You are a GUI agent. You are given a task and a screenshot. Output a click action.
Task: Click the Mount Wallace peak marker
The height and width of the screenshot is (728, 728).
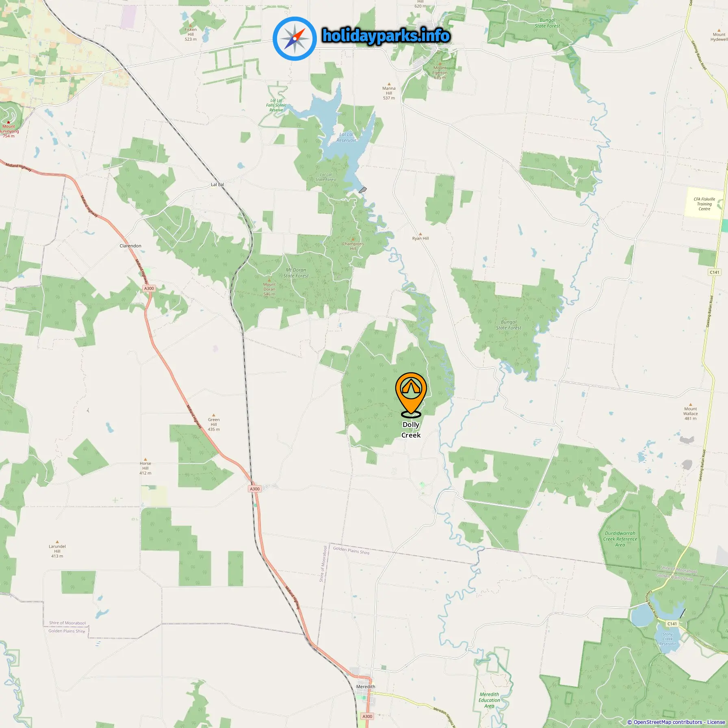pos(690,404)
